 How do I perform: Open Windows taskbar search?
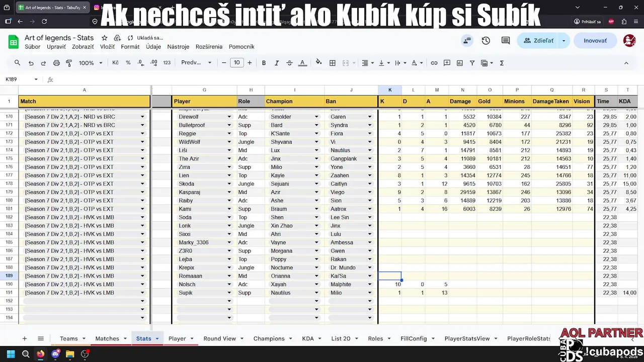click(x=26, y=354)
